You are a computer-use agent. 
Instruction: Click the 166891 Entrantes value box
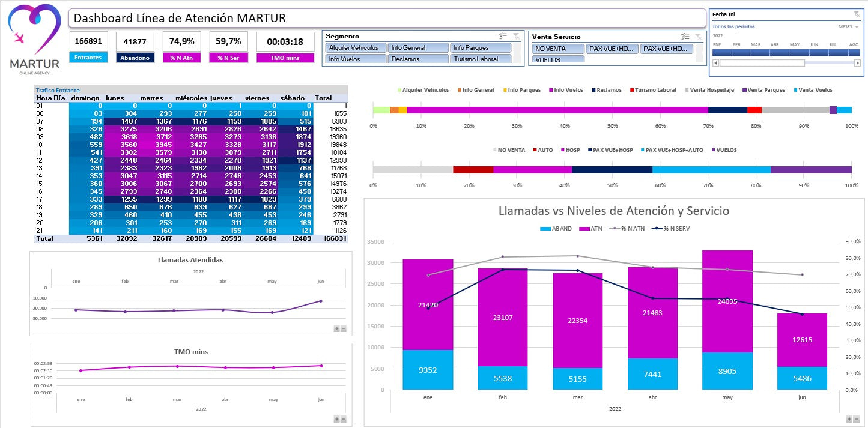(88, 42)
